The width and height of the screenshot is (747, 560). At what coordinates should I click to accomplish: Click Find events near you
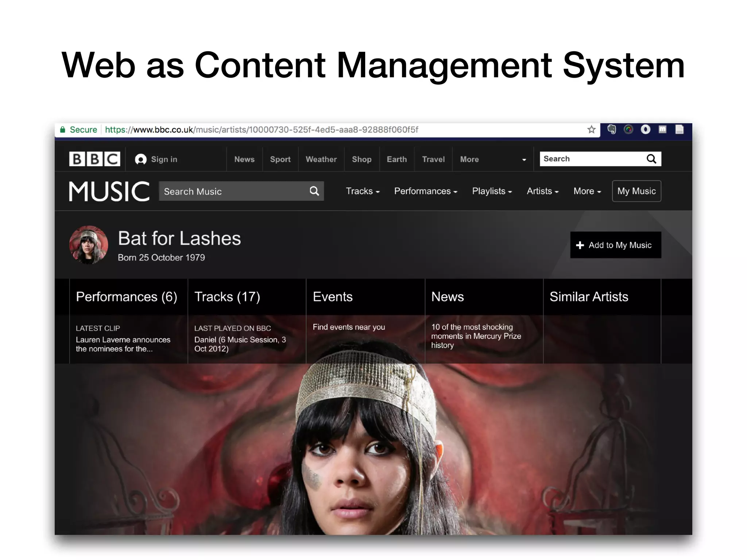tap(349, 327)
